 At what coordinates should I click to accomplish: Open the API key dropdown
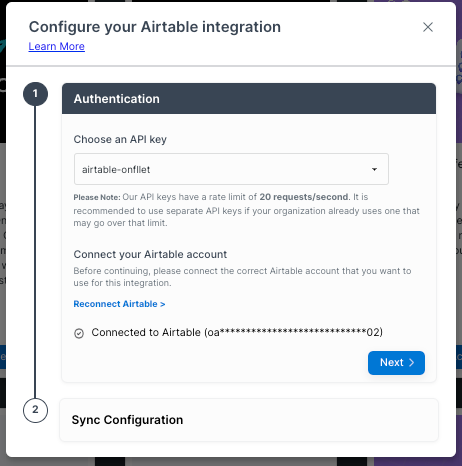[x=231, y=169]
